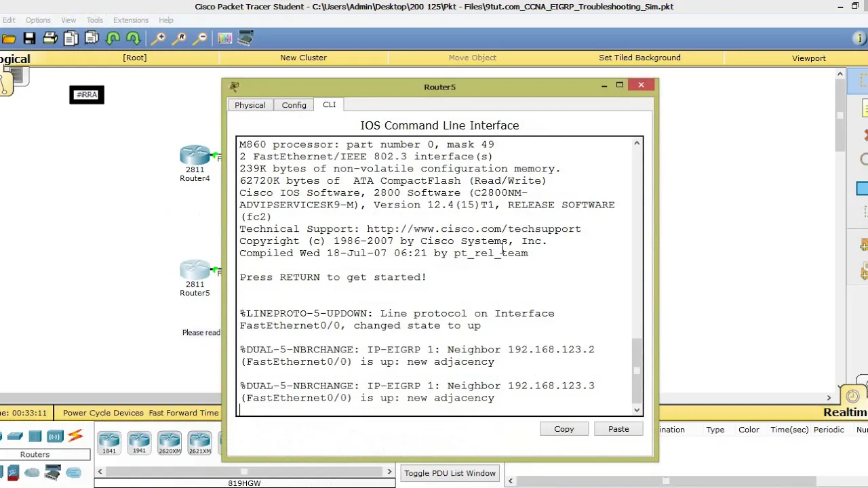This screenshot has height=488, width=868.
Task: Open the Options menu
Action: pos(38,20)
